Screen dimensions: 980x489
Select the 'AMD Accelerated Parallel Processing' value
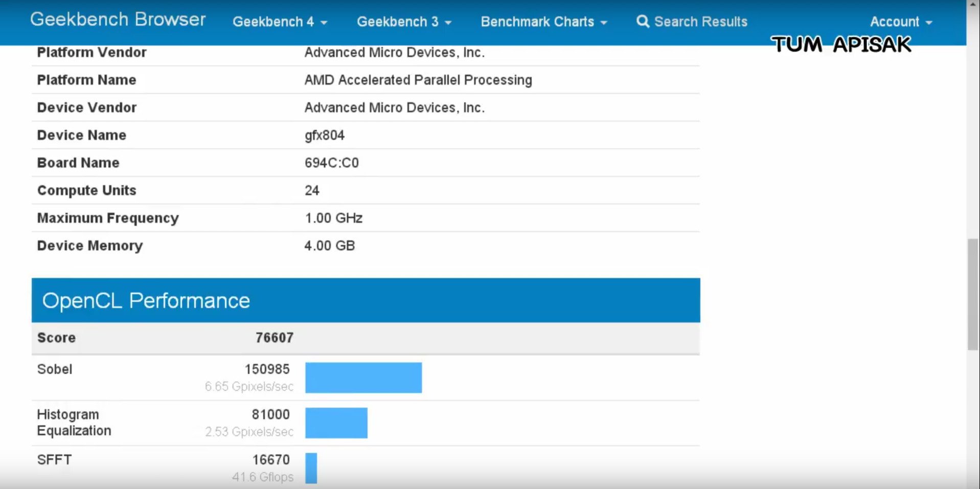[418, 80]
